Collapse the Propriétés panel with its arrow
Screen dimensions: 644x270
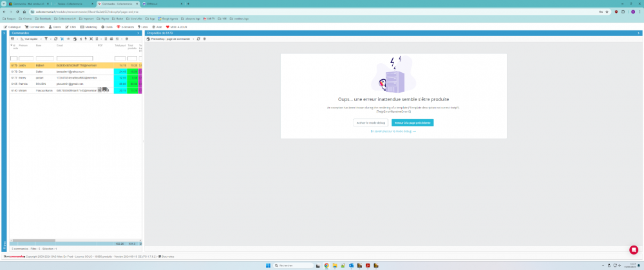pyautogui.click(x=639, y=33)
